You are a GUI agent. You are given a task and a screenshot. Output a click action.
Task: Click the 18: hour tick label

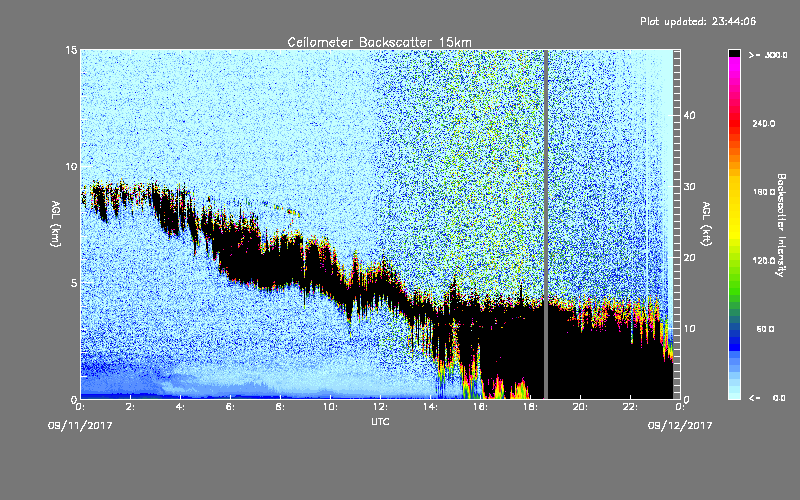tap(530, 407)
